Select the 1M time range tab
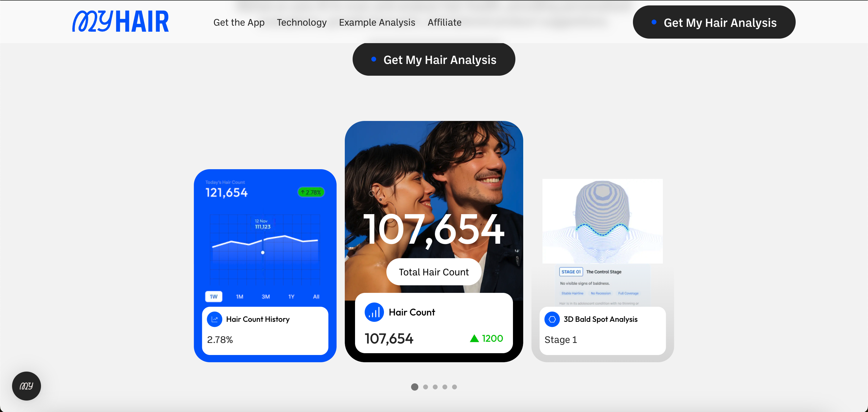Screen dimensions: 868x412 [240, 296]
